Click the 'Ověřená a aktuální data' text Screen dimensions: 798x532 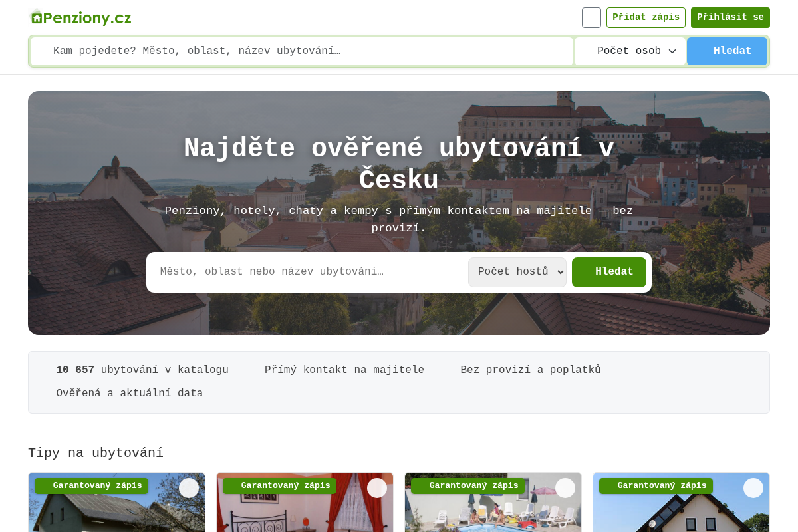(x=130, y=394)
